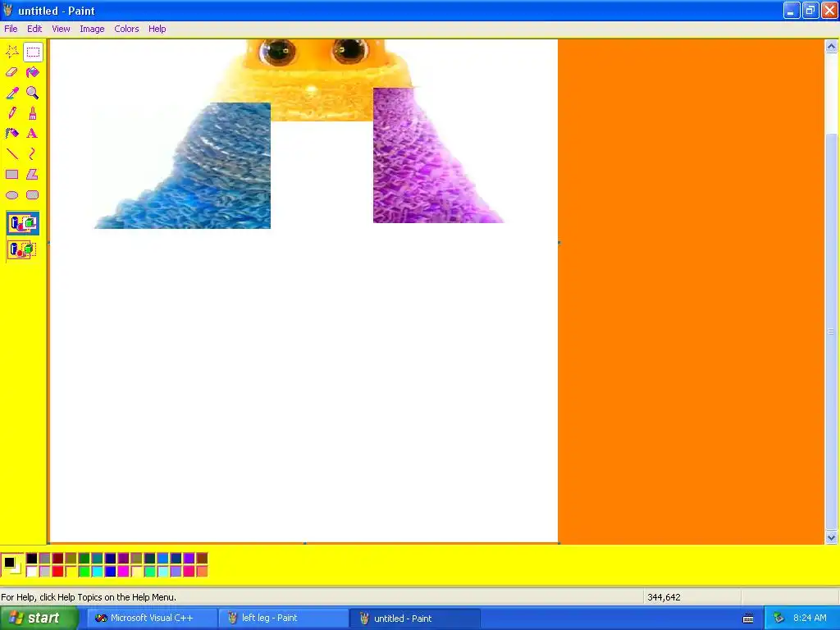Pick the lime green color swatch
The width and height of the screenshot is (840, 630).
click(84, 572)
